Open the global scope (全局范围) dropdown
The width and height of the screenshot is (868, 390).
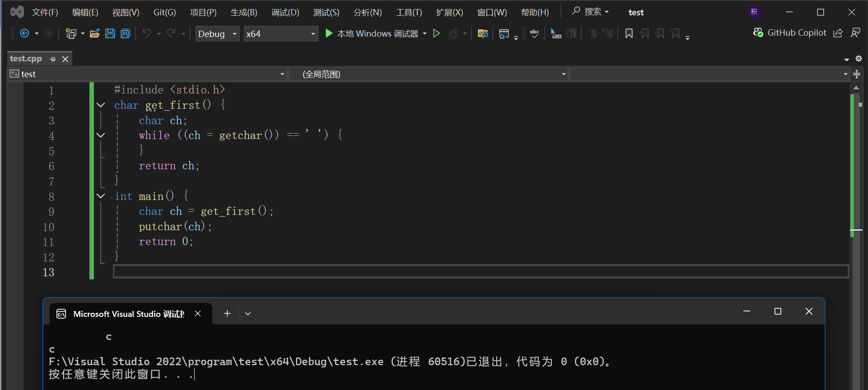pos(429,74)
